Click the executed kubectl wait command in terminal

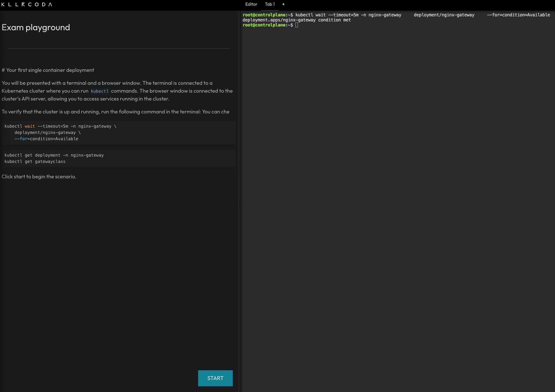coord(348,15)
